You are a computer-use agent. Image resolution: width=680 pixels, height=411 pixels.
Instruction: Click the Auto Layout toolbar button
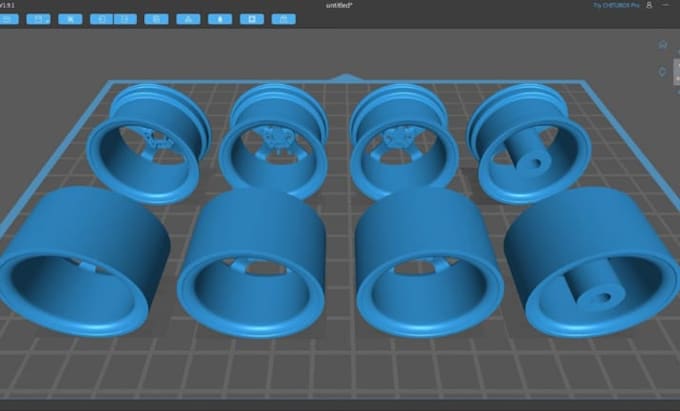tap(188, 19)
